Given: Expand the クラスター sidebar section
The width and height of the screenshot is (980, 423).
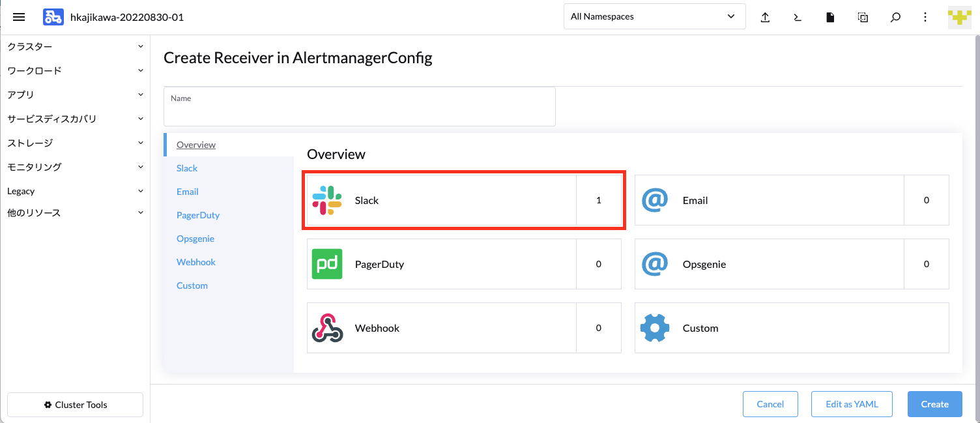Looking at the screenshot, I should click(76, 47).
